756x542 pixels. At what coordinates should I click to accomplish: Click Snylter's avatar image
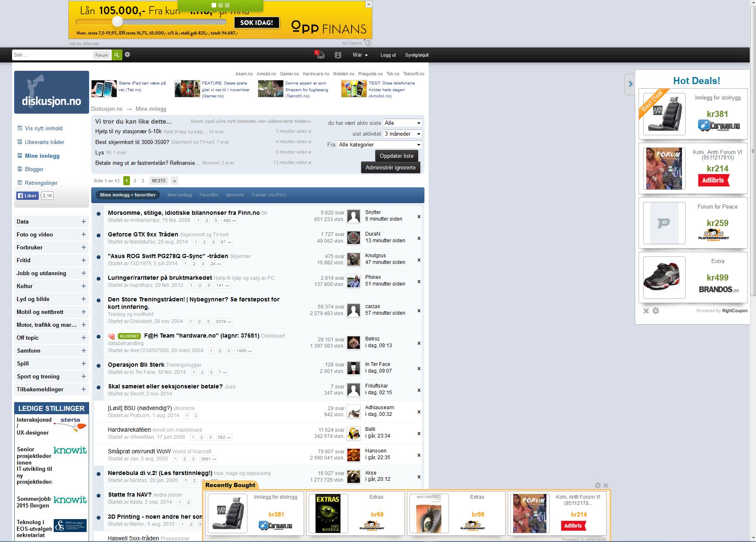[354, 216]
